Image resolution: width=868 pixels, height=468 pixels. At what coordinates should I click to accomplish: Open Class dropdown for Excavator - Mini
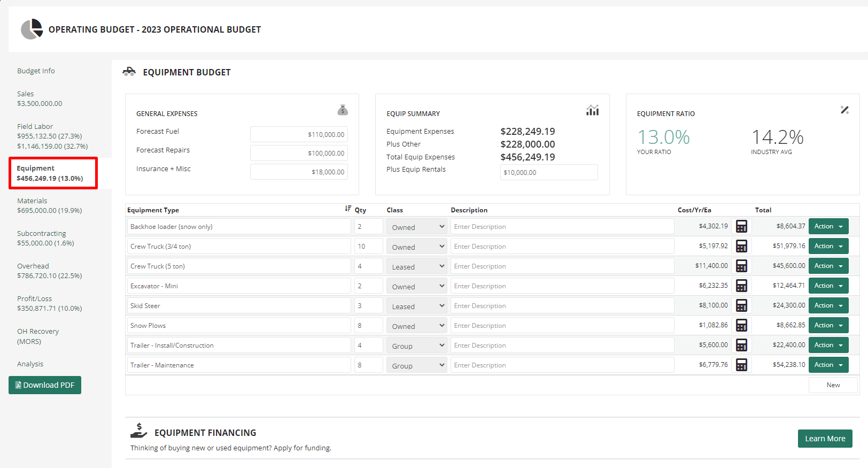[x=416, y=286]
